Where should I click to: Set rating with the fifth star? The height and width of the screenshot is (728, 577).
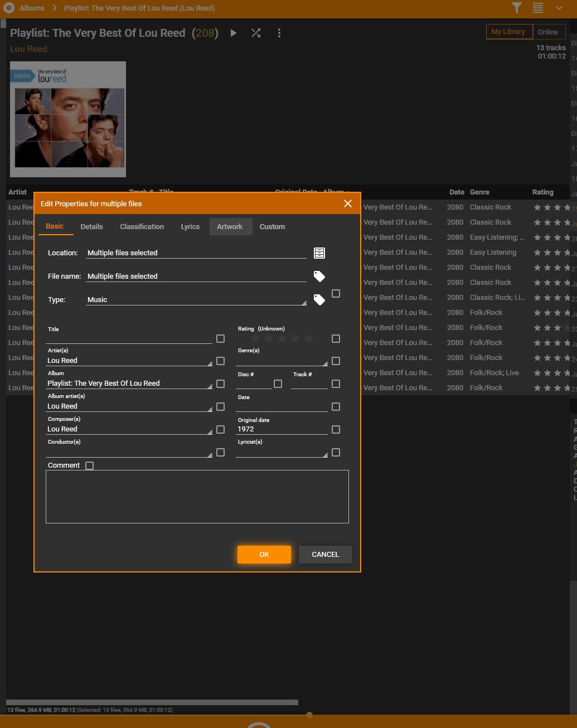coord(309,338)
